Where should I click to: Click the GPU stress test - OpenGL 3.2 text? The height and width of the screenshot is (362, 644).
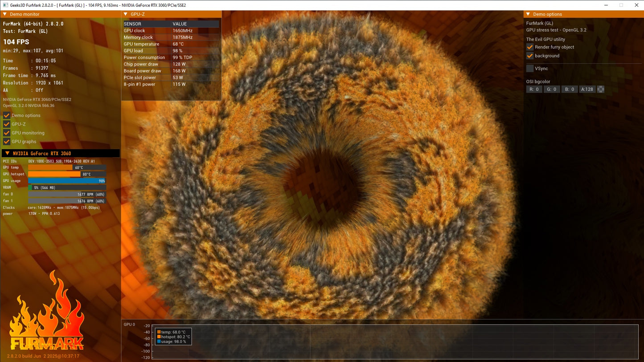pos(556,30)
